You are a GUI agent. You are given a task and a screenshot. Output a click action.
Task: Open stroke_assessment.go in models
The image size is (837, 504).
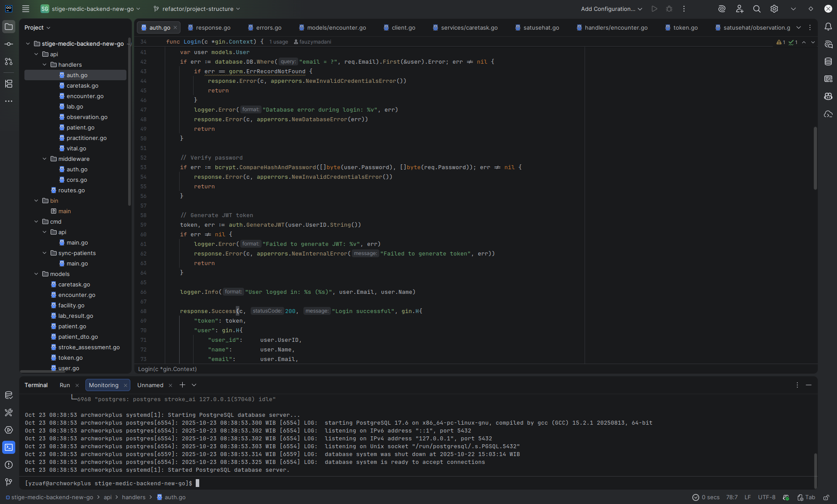89,347
